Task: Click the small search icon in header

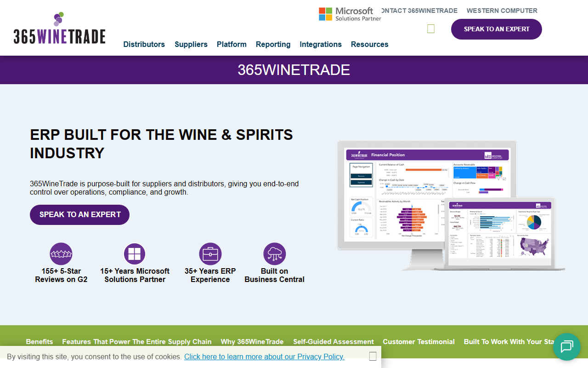Action: coord(431,29)
